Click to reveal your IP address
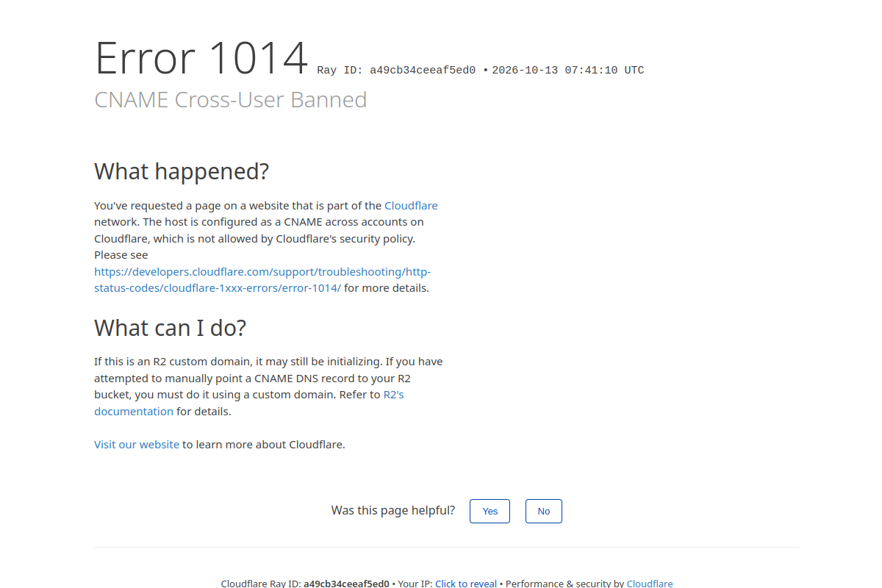The image size is (882, 588). pos(466,584)
